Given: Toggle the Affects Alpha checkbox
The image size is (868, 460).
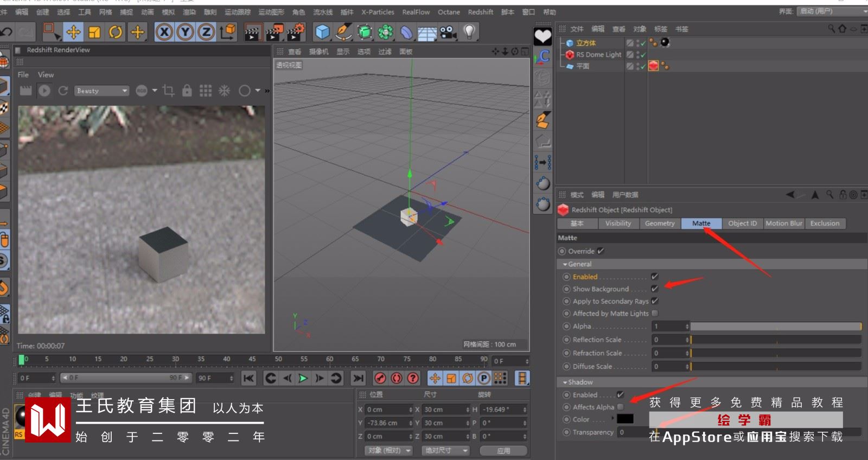Looking at the screenshot, I should pos(620,407).
